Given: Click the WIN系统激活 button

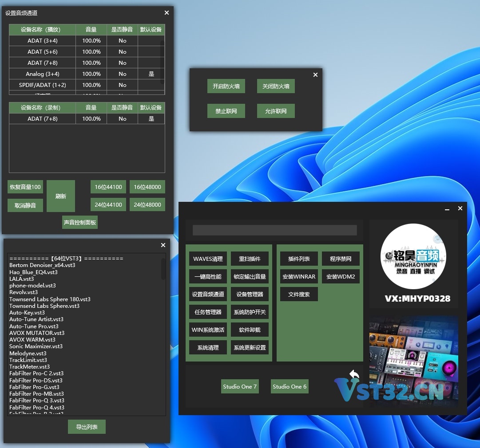Looking at the screenshot, I should (208, 330).
